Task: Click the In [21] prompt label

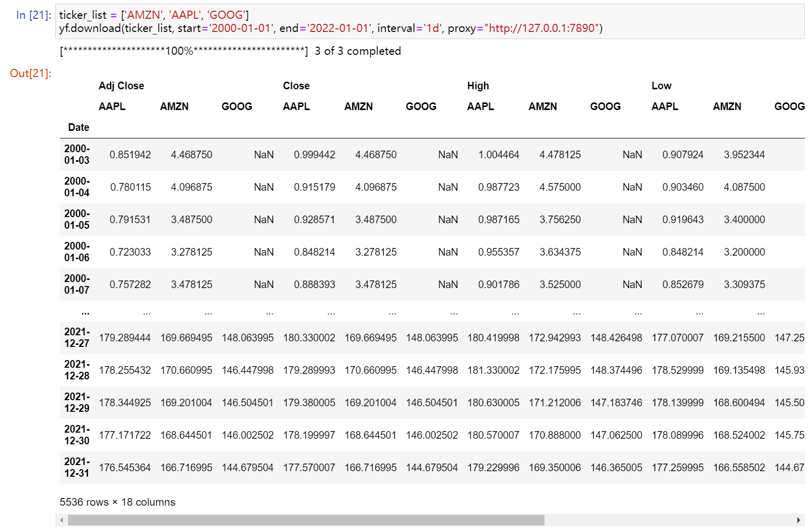Action: [x=33, y=15]
